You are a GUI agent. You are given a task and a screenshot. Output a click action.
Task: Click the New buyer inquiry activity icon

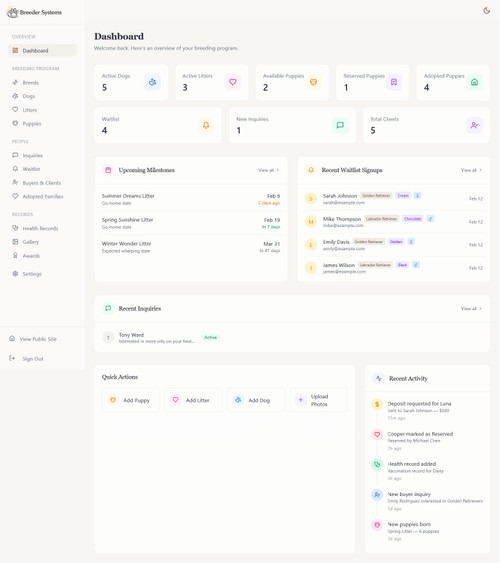coord(377,495)
